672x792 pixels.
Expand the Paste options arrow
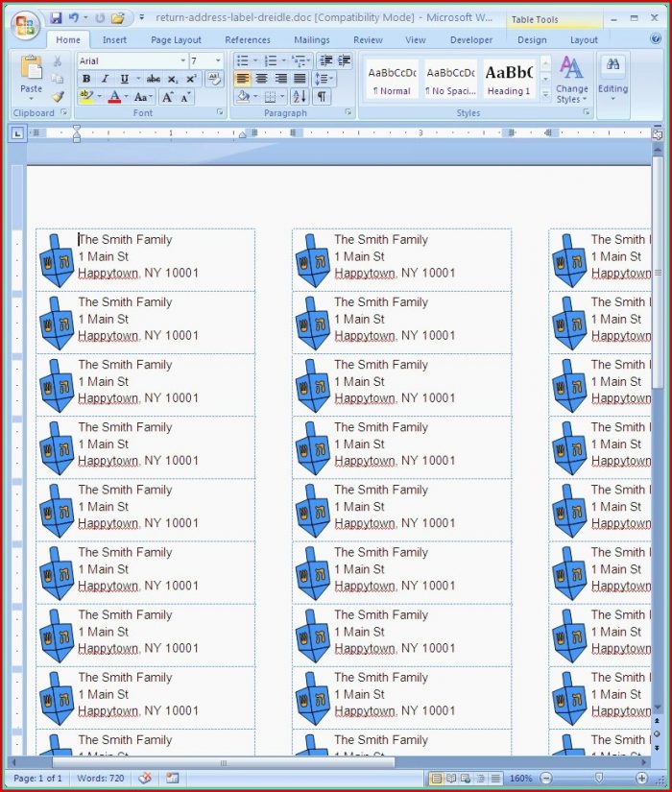[x=31, y=99]
